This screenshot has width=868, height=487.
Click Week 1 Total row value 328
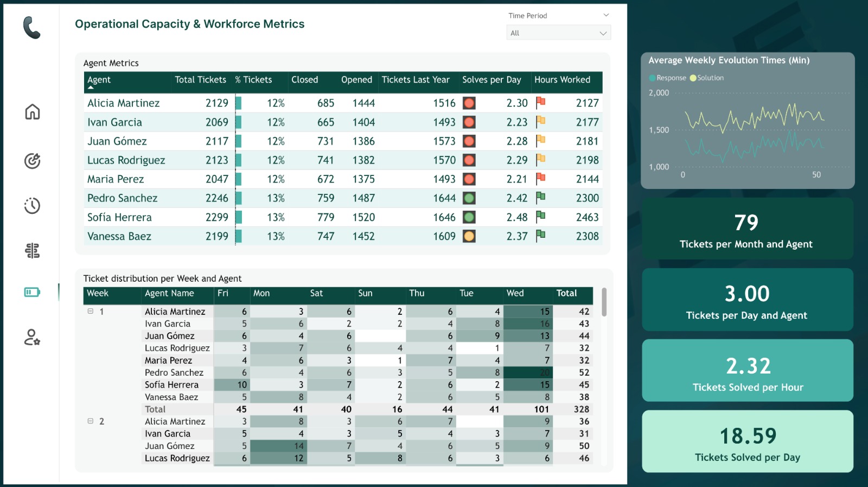[582, 409]
